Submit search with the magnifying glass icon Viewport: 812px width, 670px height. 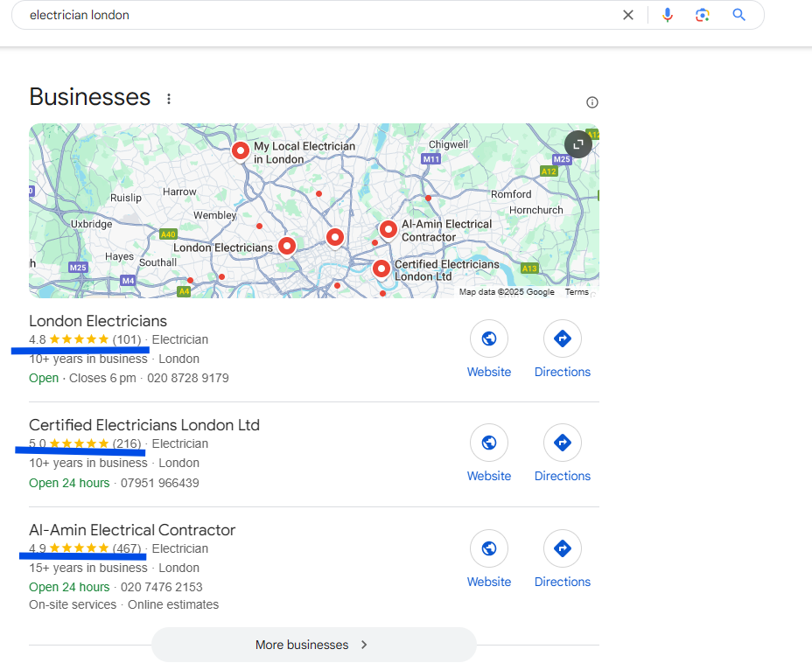pos(739,15)
